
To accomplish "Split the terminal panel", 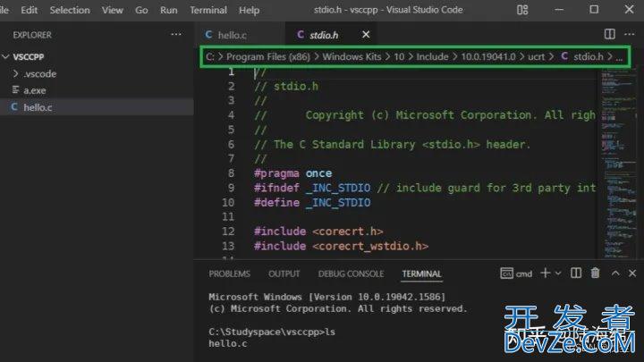I will click(x=576, y=273).
